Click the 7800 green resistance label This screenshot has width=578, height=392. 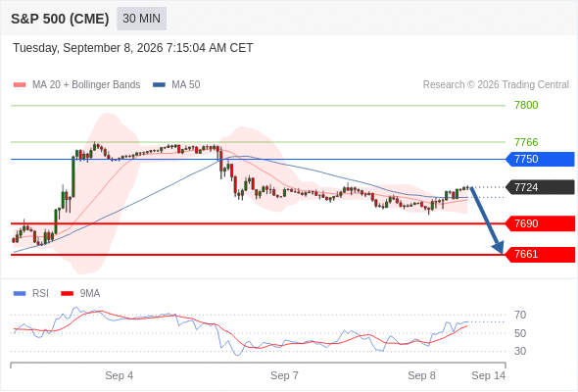click(526, 106)
